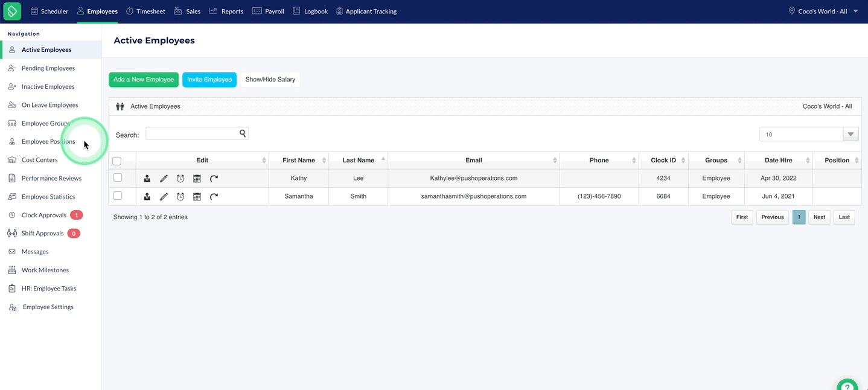Click Add a New Employee button
The image size is (868, 390).
144,80
